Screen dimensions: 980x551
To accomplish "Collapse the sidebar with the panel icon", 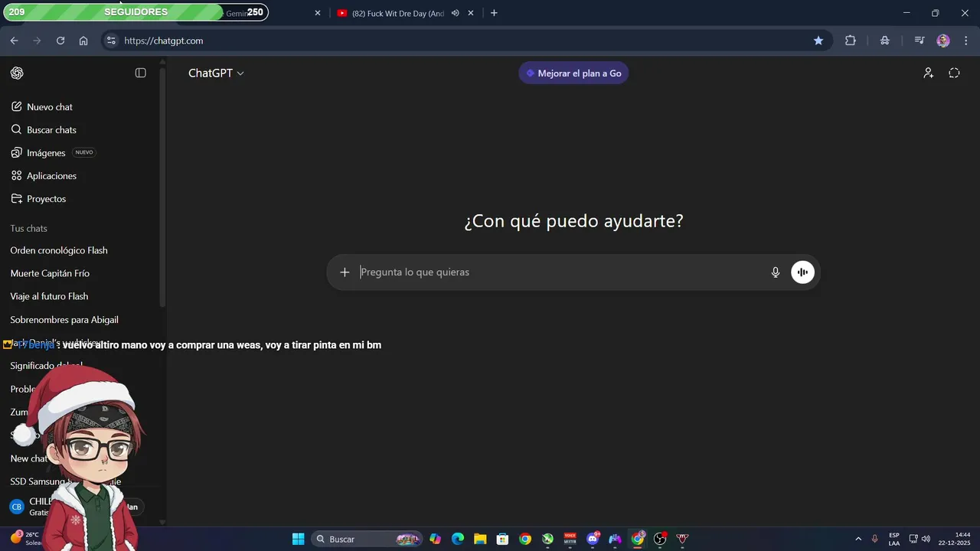I will pyautogui.click(x=140, y=73).
